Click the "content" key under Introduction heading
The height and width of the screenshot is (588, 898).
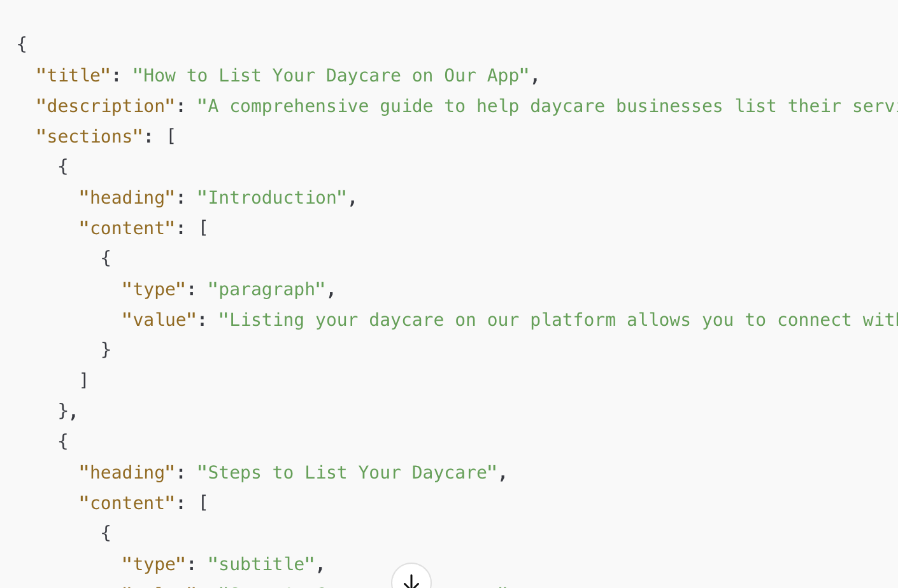pyautogui.click(x=127, y=228)
